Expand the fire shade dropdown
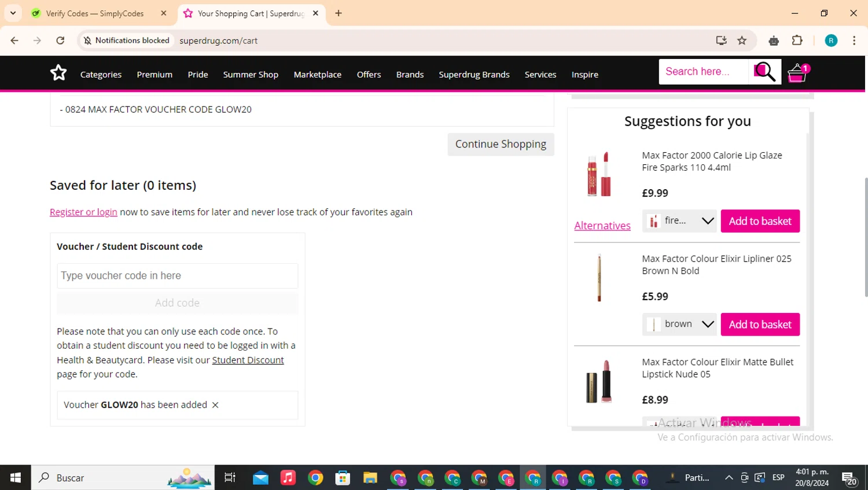This screenshot has width=868, height=490. click(x=679, y=221)
